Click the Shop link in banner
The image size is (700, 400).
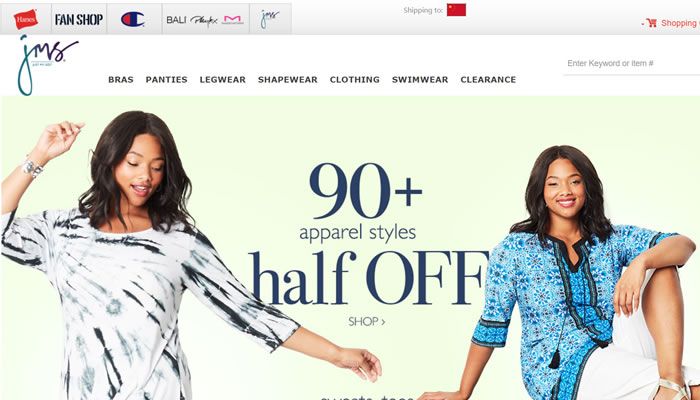(367, 321)
